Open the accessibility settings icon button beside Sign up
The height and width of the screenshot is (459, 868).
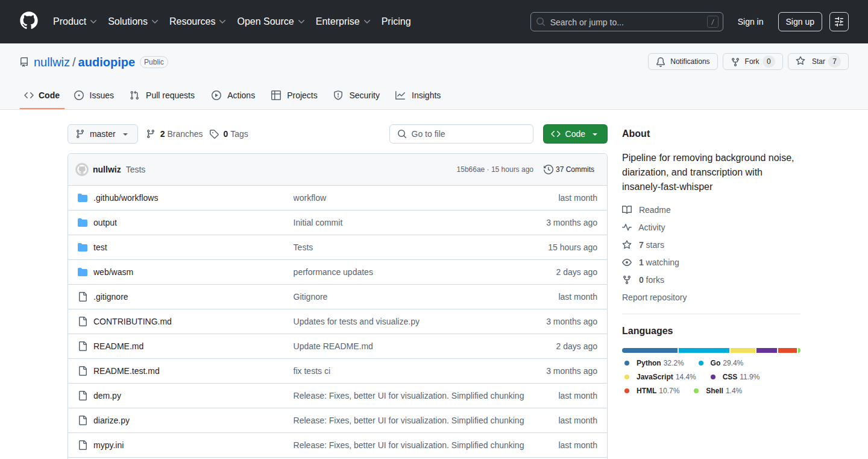tap(839, 22)
